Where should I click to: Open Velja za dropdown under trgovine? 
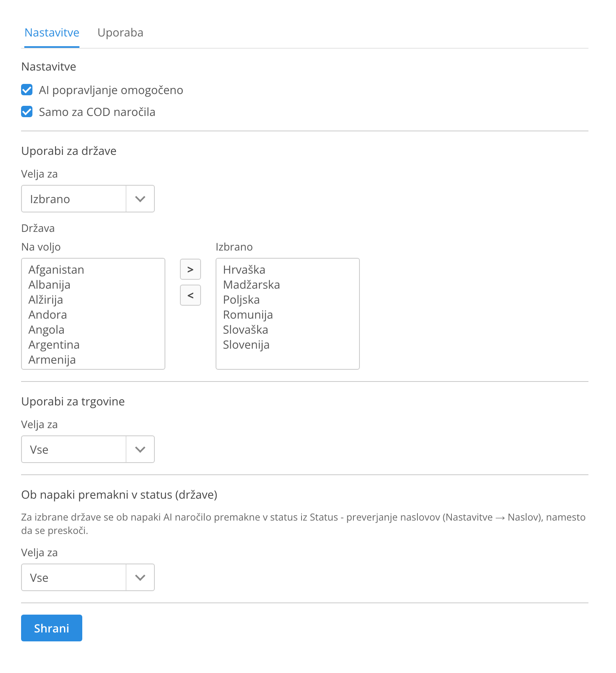88,449
